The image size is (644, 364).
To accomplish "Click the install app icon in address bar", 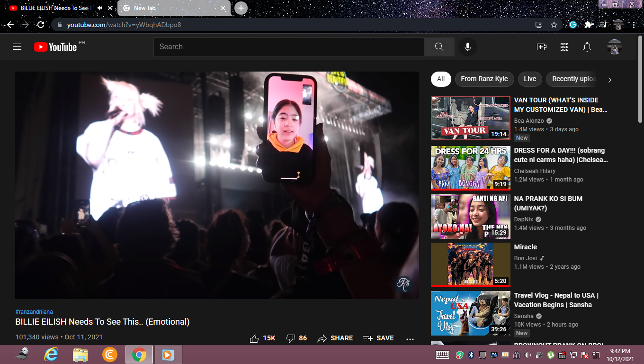I will (x=539, y=25).
